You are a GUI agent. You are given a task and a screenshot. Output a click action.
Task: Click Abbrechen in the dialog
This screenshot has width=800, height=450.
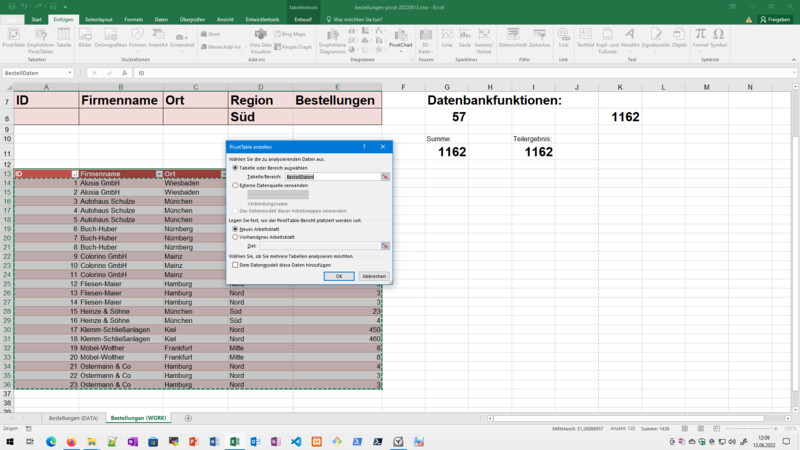(x=374, y=276)
